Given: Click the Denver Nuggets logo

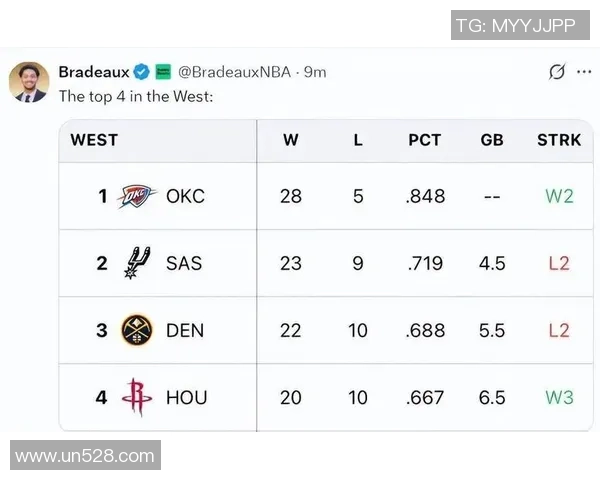Looking at the screenshot, I should pyautogui.click(x=136, y=330).
